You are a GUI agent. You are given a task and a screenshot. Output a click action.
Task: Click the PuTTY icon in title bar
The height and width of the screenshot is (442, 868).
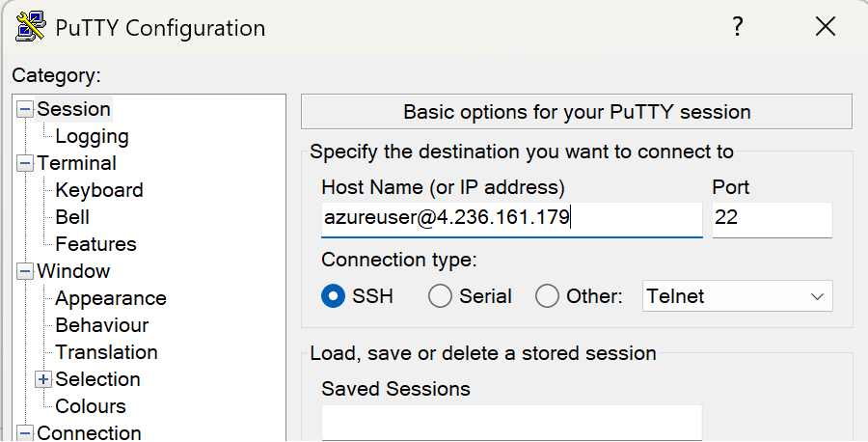(x=31, y=27)
